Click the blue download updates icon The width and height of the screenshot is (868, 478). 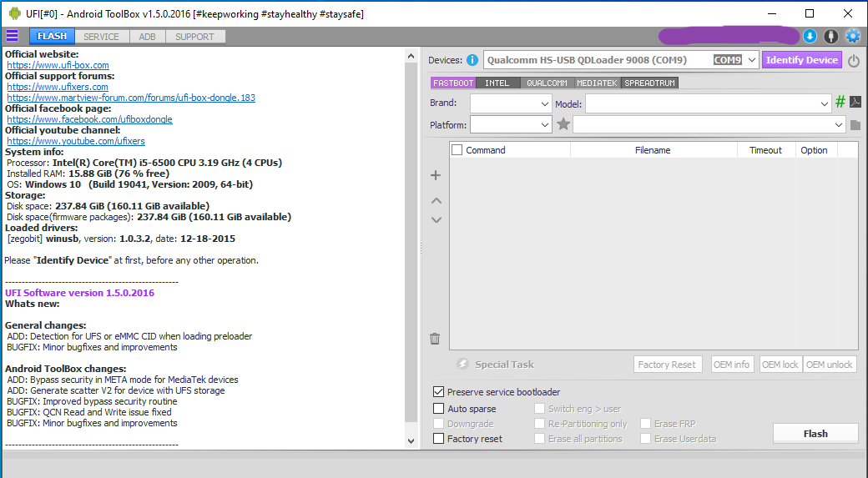(810, 36)
